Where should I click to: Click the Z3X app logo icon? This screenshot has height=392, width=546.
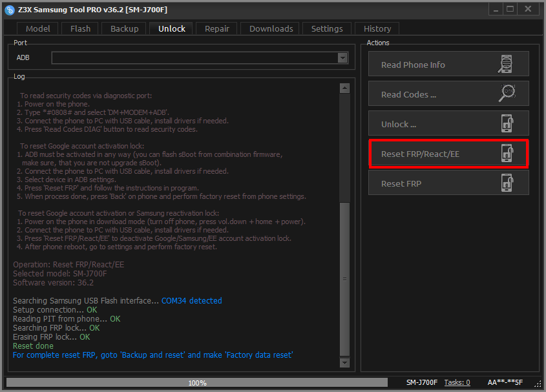pyautogui.click(x=10, y=10)
